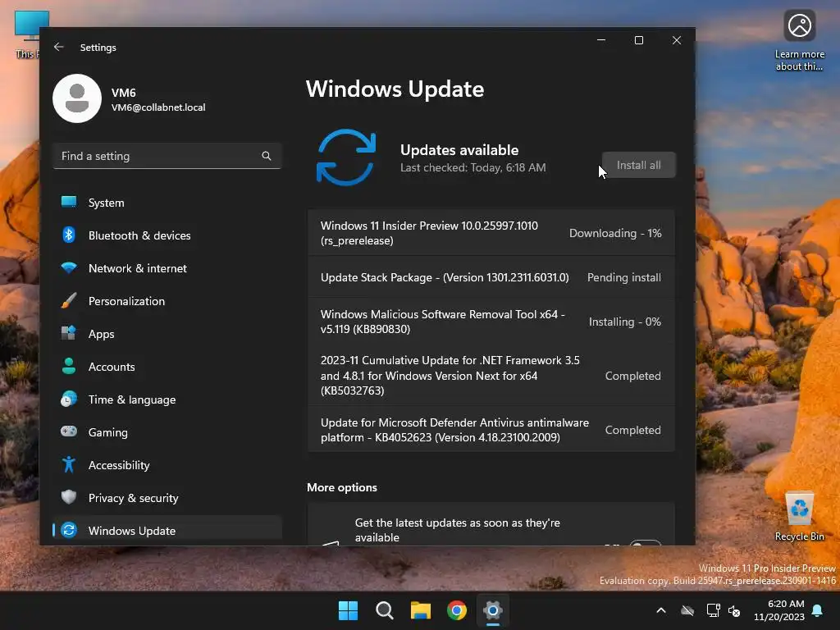Open Recycle Bin desktop icon

[x=799, y=516]
